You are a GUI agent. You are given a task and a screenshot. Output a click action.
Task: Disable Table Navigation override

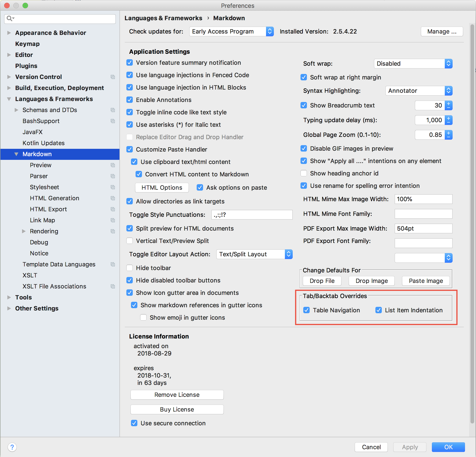click(306, 310)
